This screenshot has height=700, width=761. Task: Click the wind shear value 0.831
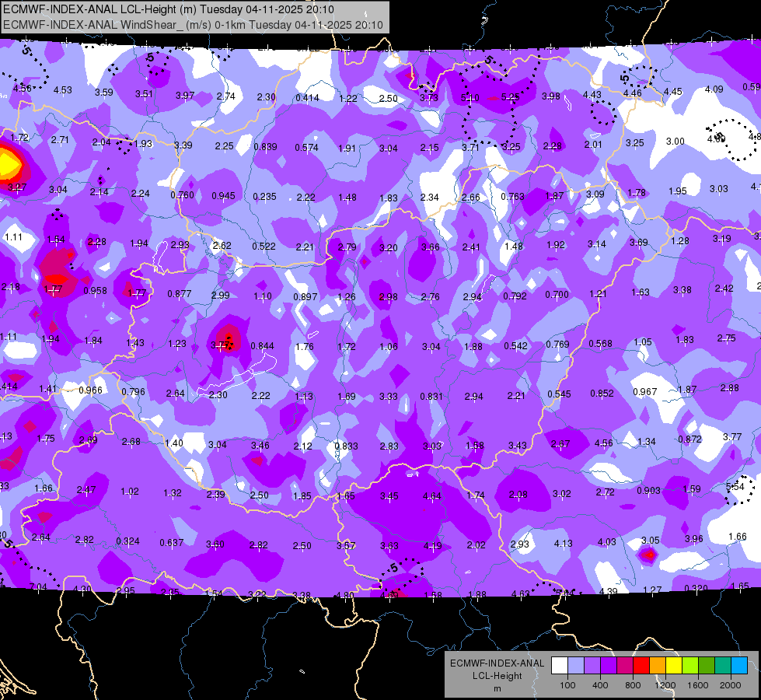[431, 397]
